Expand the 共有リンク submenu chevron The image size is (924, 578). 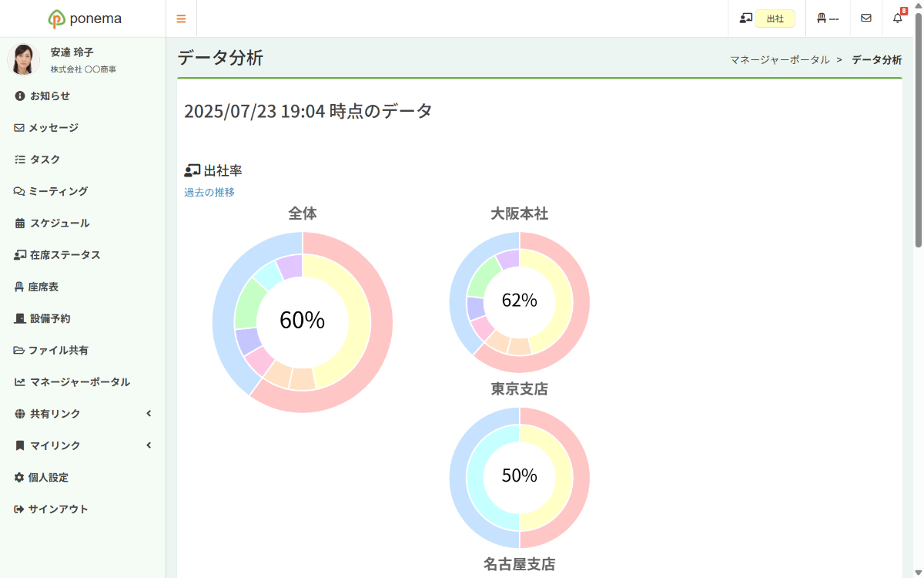149,414
